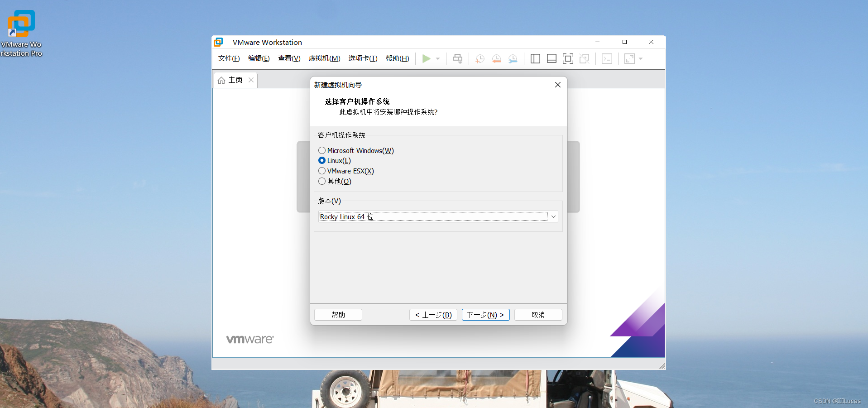Open the VMware Workstation Pro desktop shortcut
Image resolution: width=868 pixels, height=408 pixels.
tap(21, 33)
